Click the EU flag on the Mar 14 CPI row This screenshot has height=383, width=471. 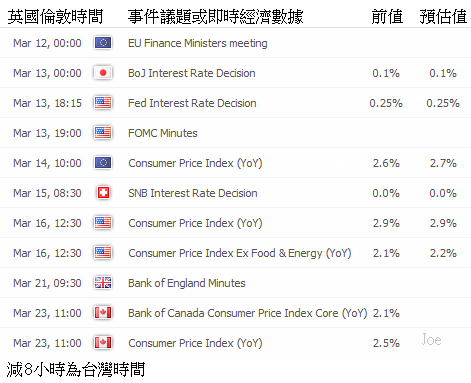click(103, 163)
